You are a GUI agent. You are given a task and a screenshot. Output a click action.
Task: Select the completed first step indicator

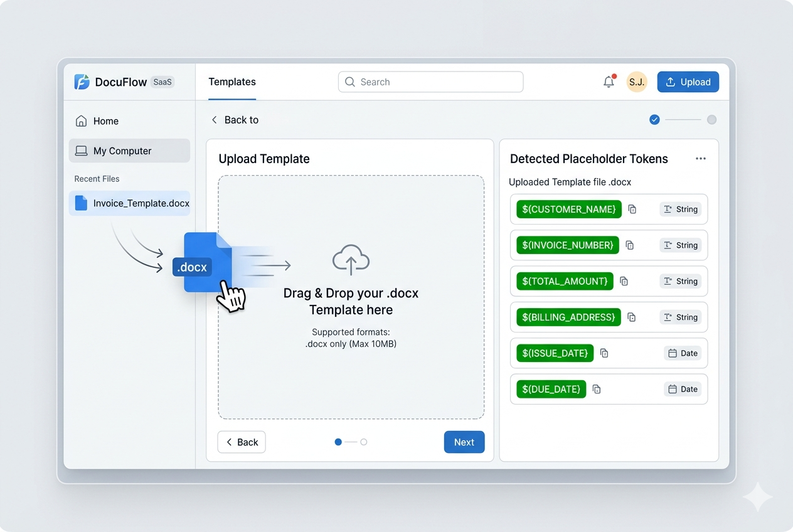tap(654, 120)
